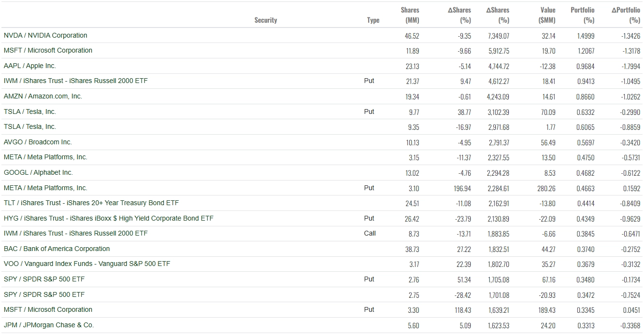Image resolution: width=644 pixels, height=335 pixels.
Task: Select Broadcom value 56.49
Action: pyautogui.click(x=549, y=142)
